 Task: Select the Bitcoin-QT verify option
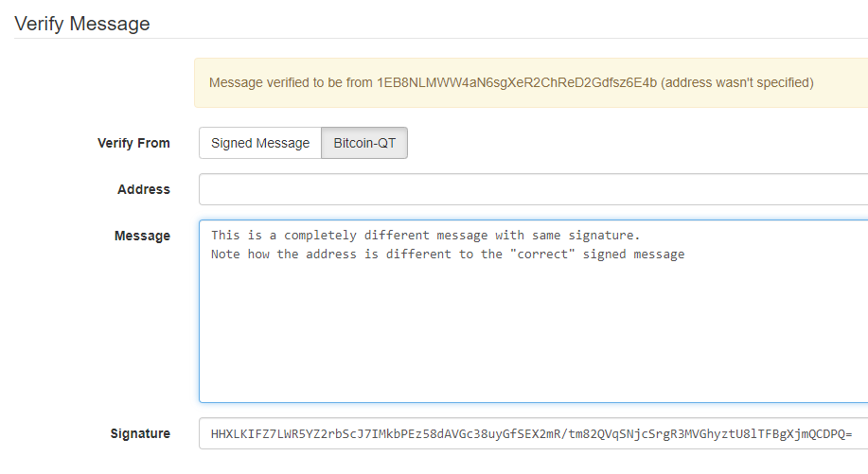(364, 143)
